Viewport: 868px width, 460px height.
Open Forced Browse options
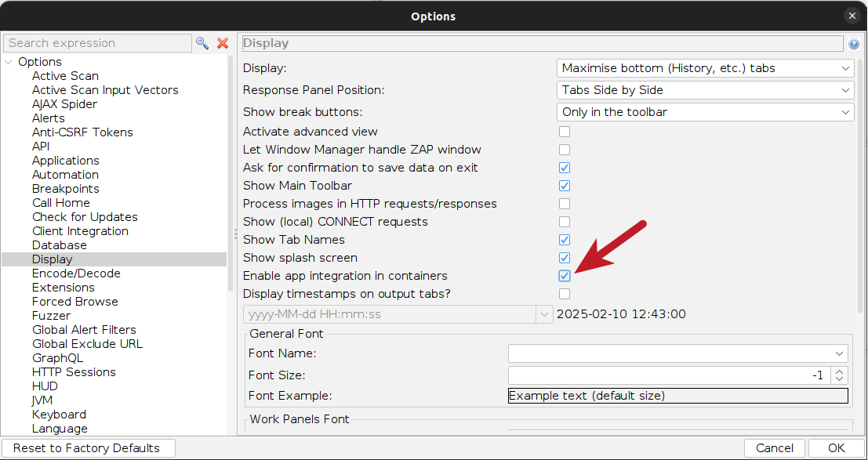[74, 302]
